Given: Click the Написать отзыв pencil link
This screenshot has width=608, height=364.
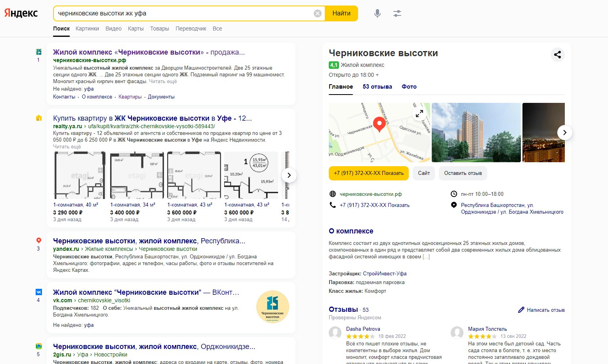Looking at the screenshot, I should point(541,310).
